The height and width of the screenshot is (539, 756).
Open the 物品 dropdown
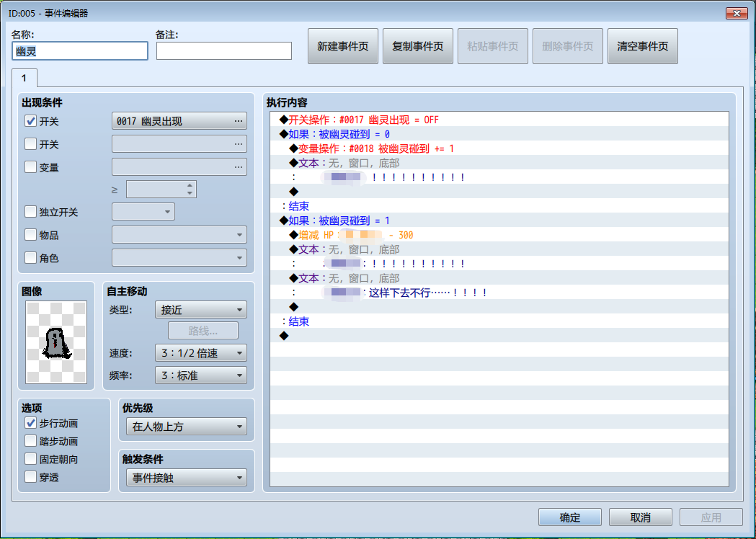179,235
